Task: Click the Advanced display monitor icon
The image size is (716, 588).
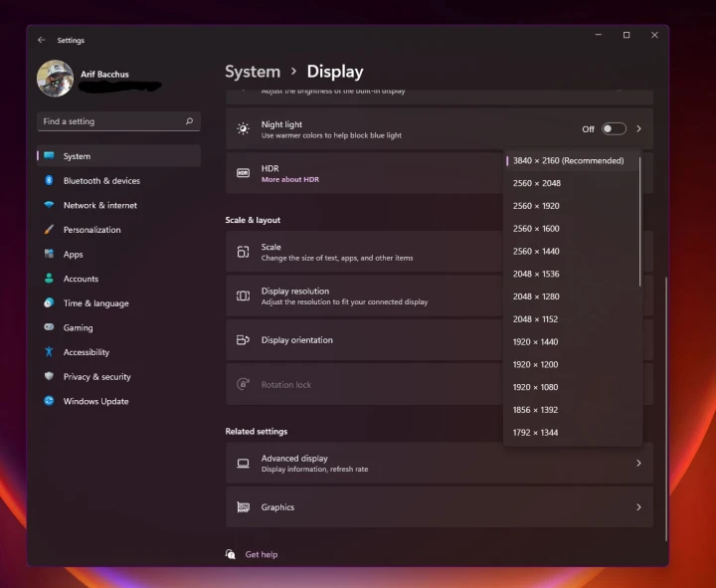Action: pyautogui.click(x=243, y=464)
